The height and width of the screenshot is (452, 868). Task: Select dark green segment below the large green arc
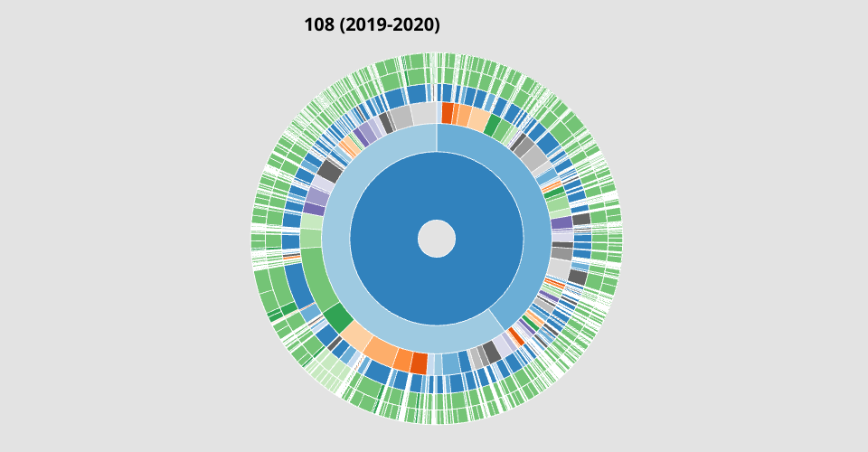(338, 318)
